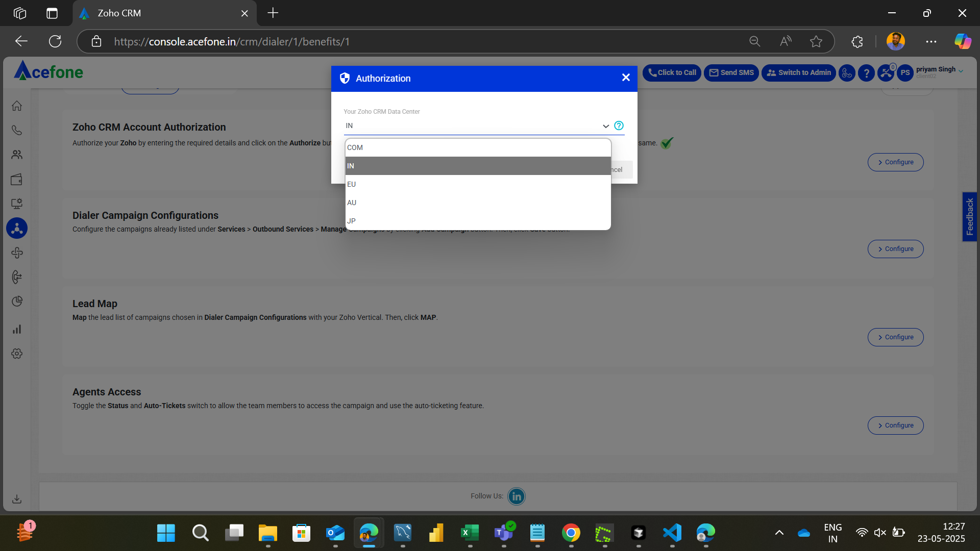Click Switch to Admin button
The width and height of the screenshot is (980, 551).
[x=798, y=73]
